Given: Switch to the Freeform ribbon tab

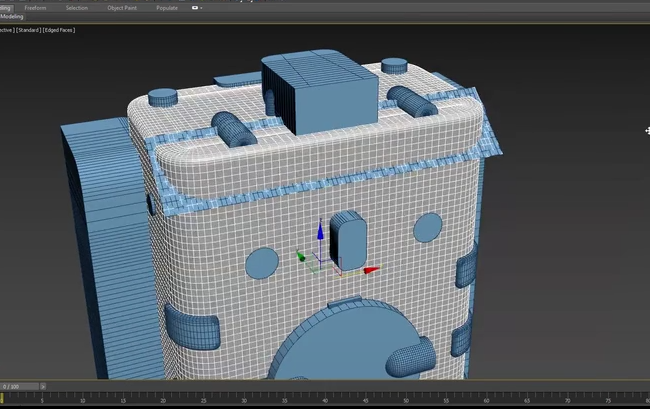Looking at the screenshot, I should point(33,7).
